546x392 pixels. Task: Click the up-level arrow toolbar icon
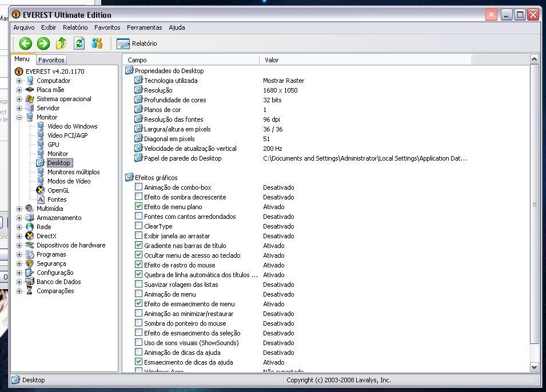[61, 43]
